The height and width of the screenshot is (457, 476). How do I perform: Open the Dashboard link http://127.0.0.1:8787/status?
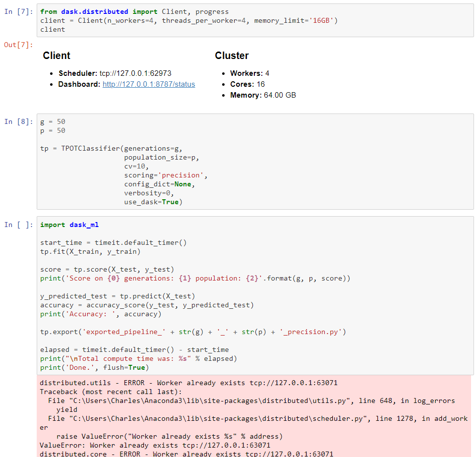pyautogui.click(x=148, y=84)
